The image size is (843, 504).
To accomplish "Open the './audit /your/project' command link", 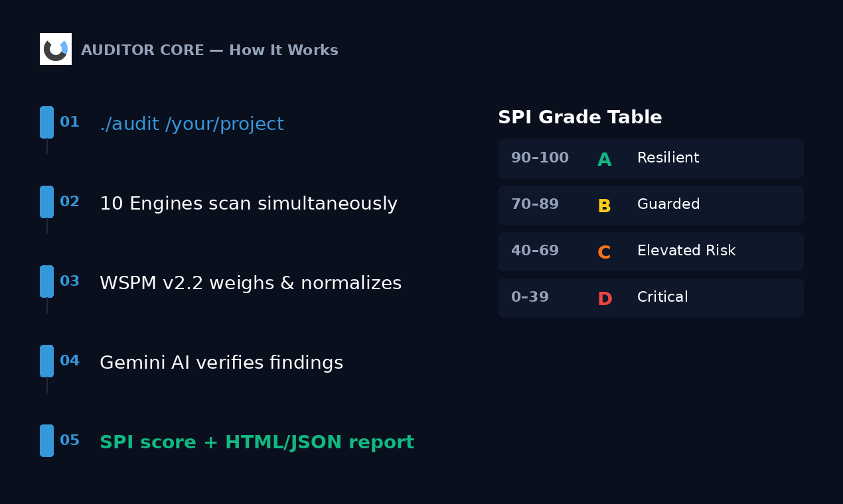I will click(192, 123).
